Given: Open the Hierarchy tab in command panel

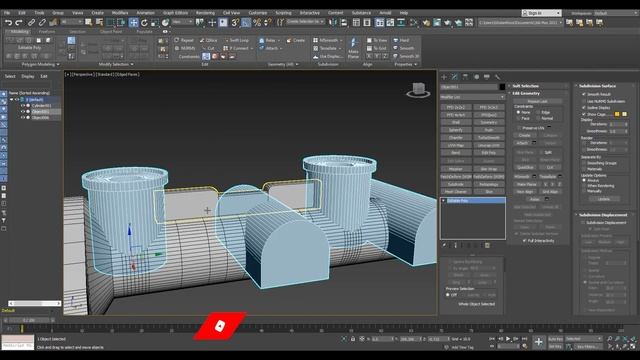Looking at the screenshot, I should pos(465,77).
